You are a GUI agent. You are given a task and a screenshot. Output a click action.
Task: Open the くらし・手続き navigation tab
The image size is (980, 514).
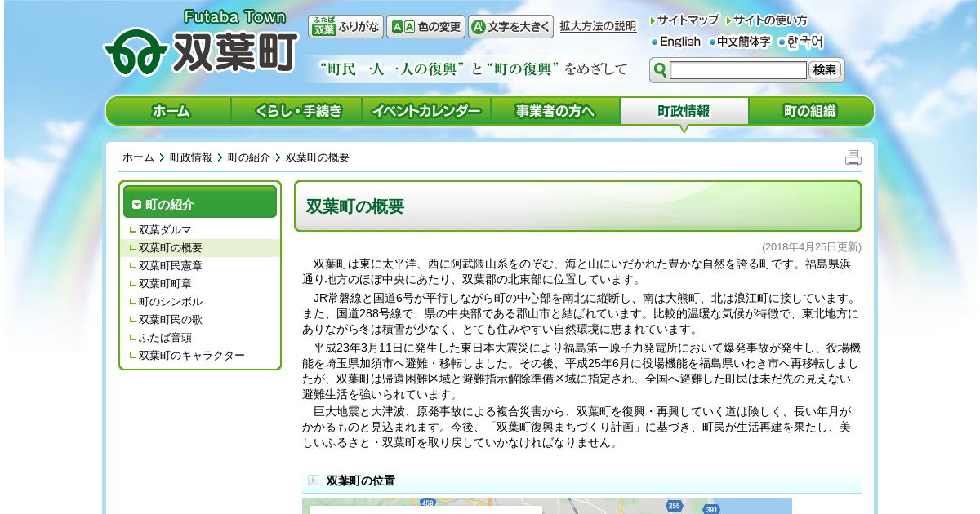(x=297, y=112)
